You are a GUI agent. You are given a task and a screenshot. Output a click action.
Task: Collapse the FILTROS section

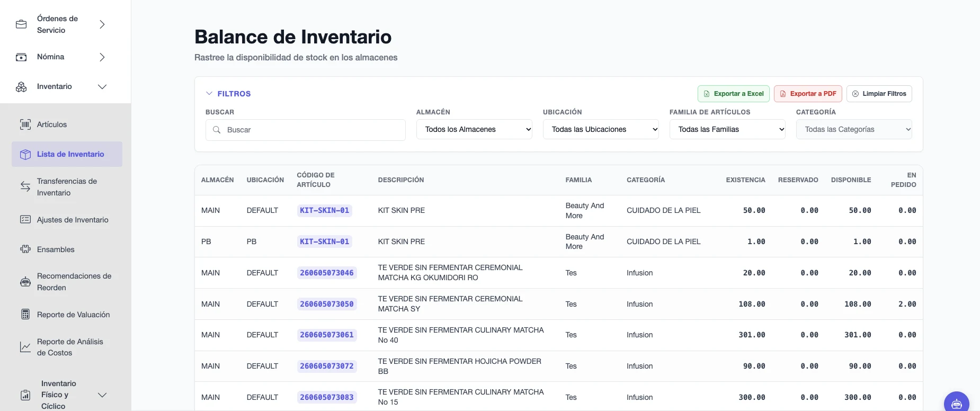[228, 94]
